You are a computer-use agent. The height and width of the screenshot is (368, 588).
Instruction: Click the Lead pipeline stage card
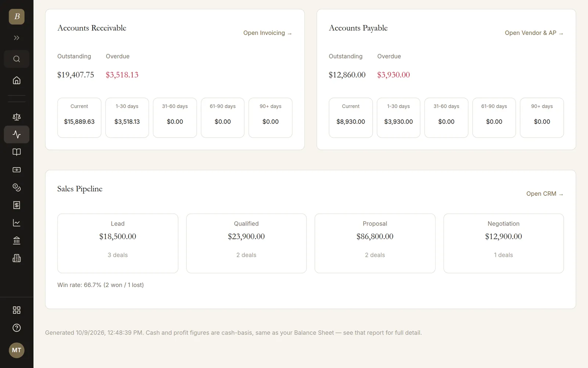point(118,243)
